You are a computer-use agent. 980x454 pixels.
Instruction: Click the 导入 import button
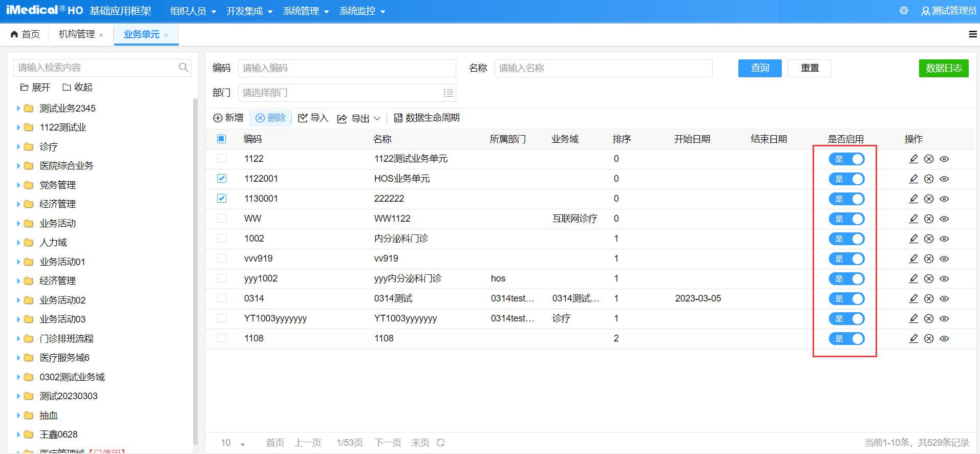313,118
